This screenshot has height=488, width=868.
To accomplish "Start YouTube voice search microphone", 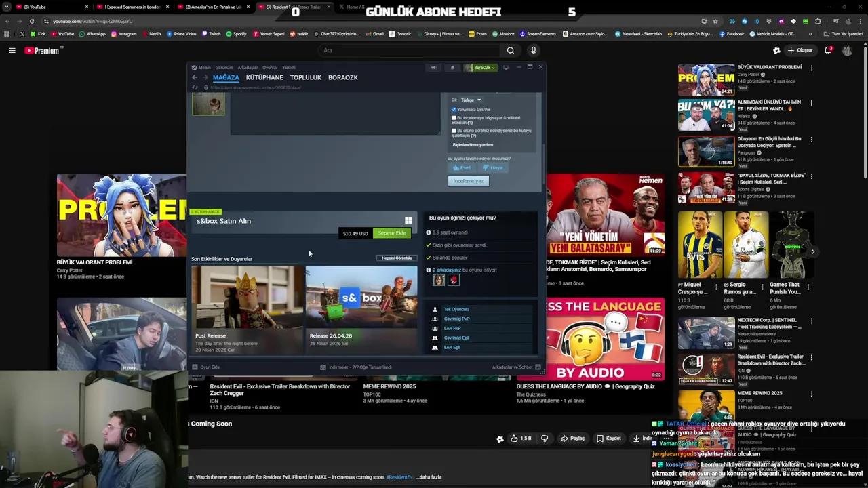I will tap(534, 50).
